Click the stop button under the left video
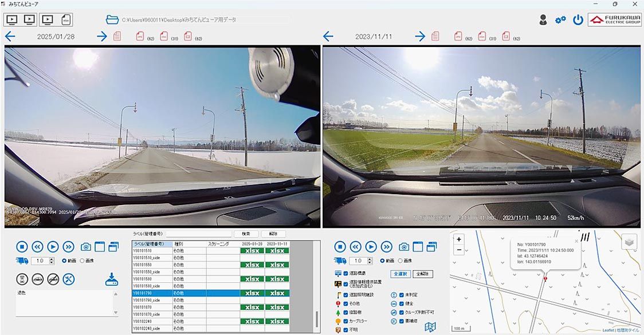 pos(22,247)
